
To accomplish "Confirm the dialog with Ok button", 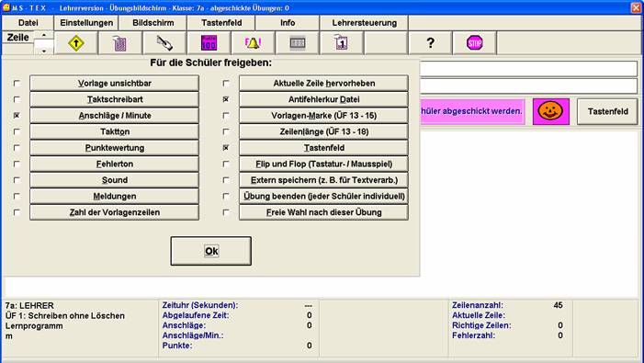I will 211,251.
